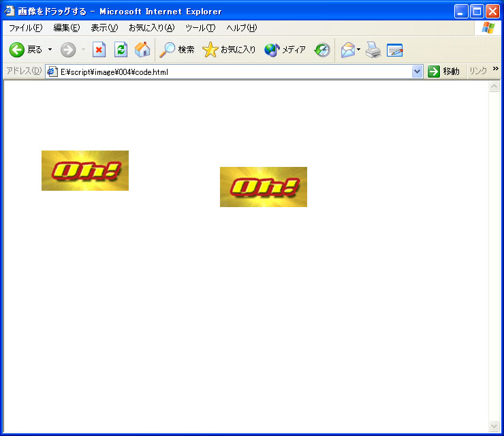Open the Back button history dropdown arrow
Screen dimensions: 504x436
[x=50, y=50]
